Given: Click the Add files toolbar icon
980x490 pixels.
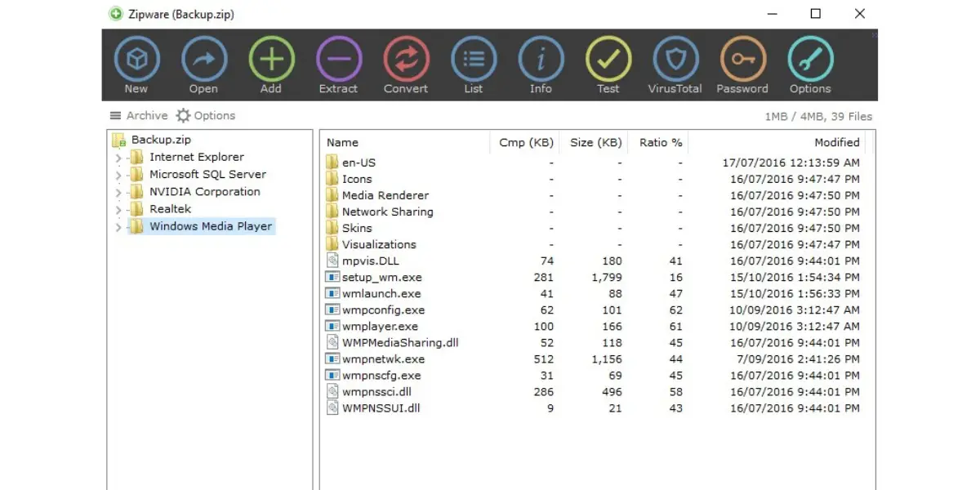Looking at the screenshot, I should click(271, 60).
